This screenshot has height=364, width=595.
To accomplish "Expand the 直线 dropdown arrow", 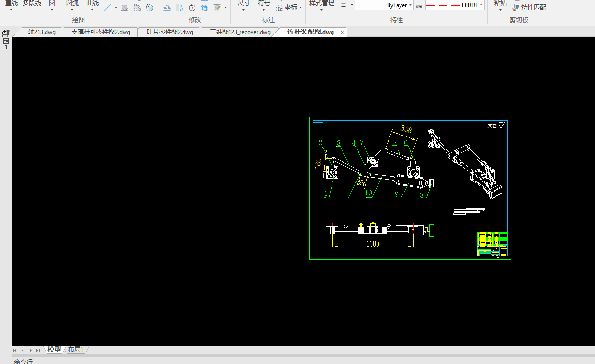I will (11, 10).
